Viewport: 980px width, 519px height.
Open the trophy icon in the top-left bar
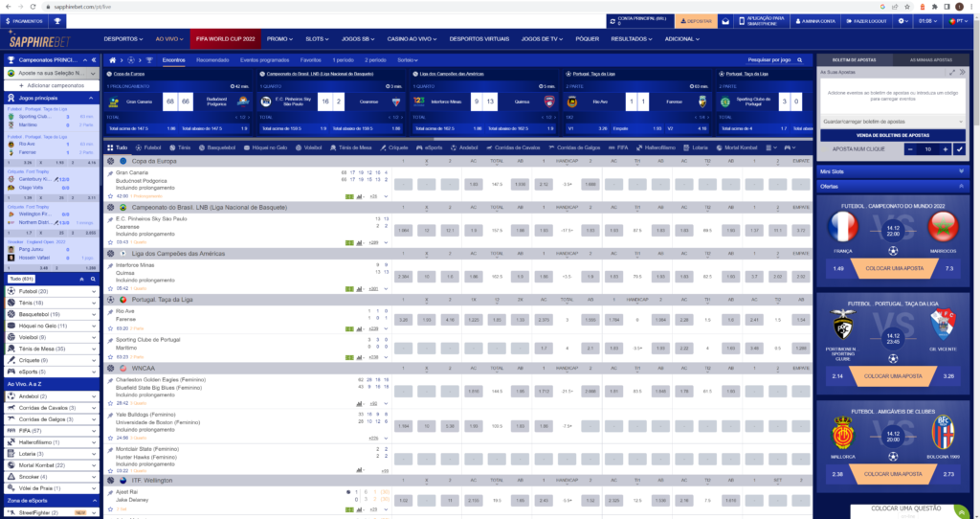[x=57, y=21]
